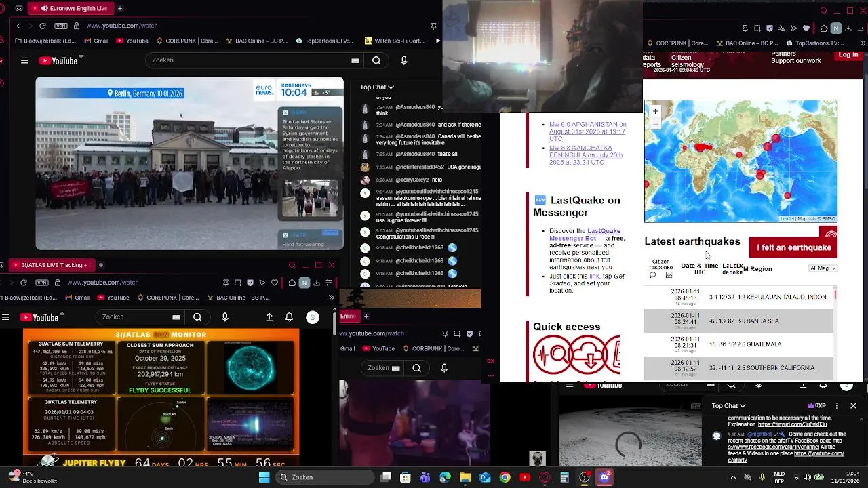Click the Support our work menu item
Viewport: 868px width, 488px height.
[x=795, y=61]
